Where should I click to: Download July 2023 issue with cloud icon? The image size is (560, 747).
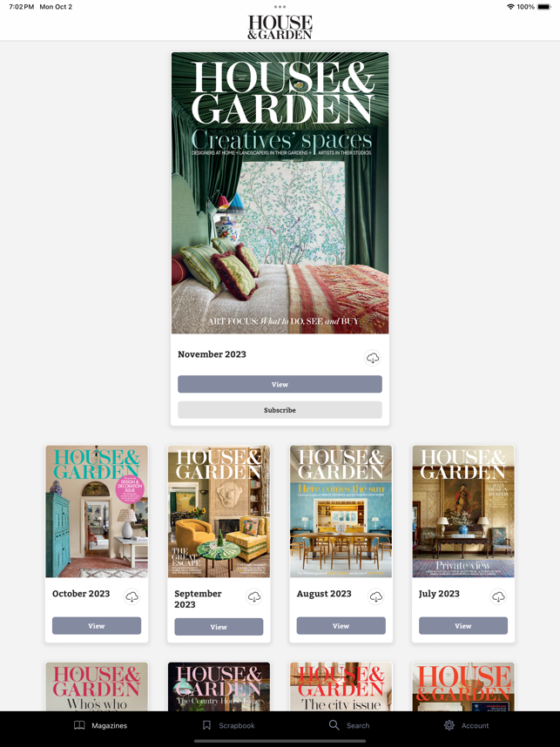coord(498,596)
